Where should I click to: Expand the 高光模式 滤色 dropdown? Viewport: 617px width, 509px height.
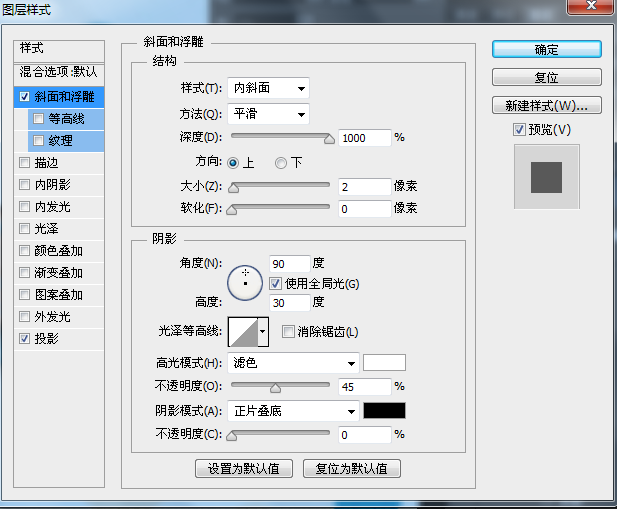293,363
